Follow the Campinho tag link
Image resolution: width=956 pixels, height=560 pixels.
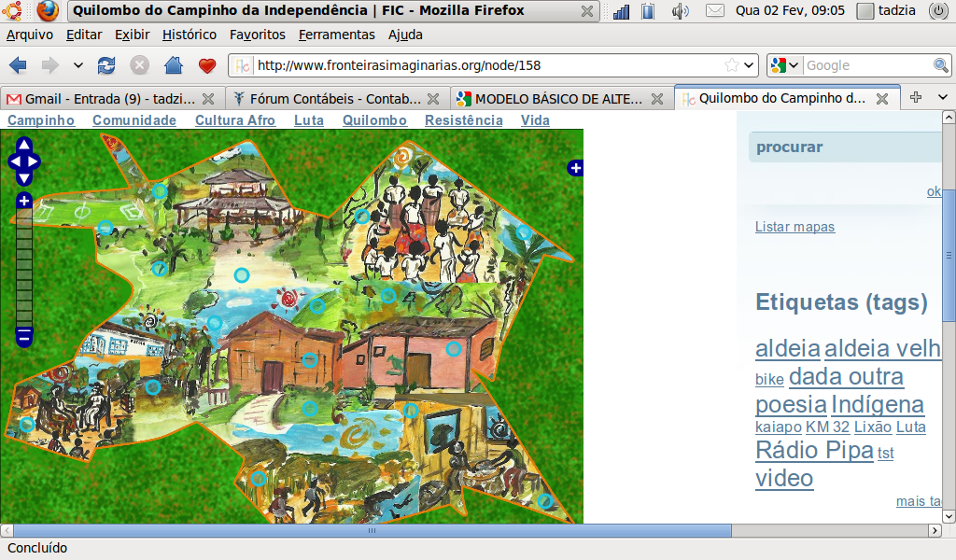coord(41,120)
